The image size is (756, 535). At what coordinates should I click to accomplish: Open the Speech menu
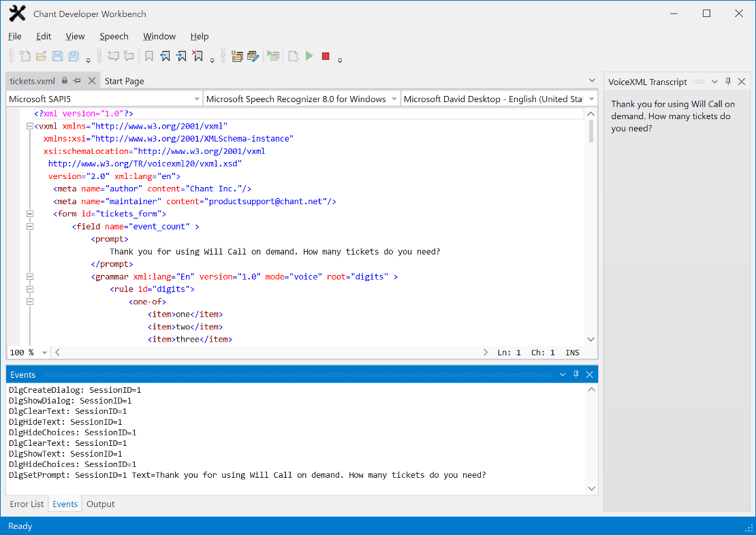[x=114, y=36]
